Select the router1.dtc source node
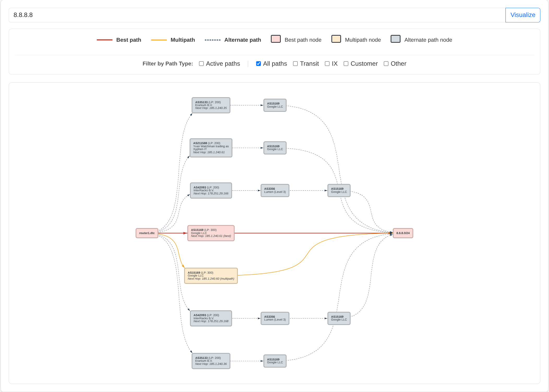The width and height of the screenshot is (549, 392). [147, 233]
